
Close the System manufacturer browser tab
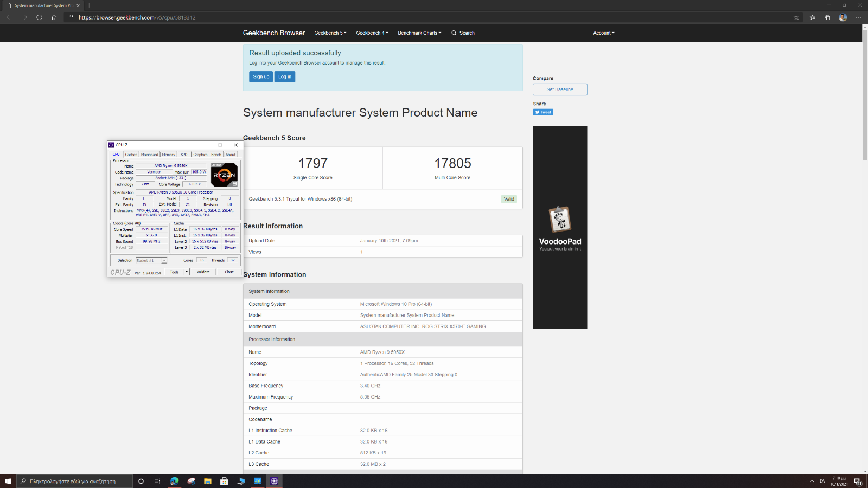pos(78,5)
